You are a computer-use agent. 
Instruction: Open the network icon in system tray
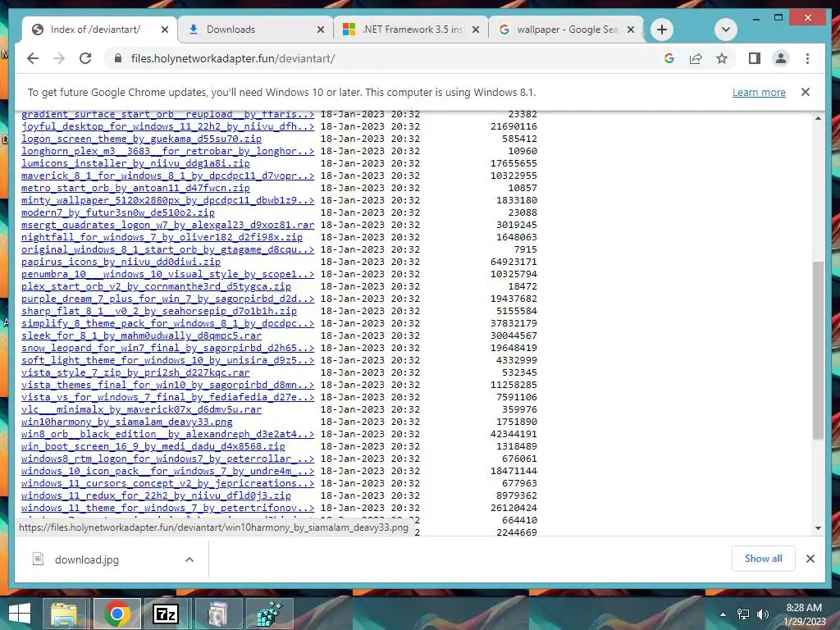(743, 614)
